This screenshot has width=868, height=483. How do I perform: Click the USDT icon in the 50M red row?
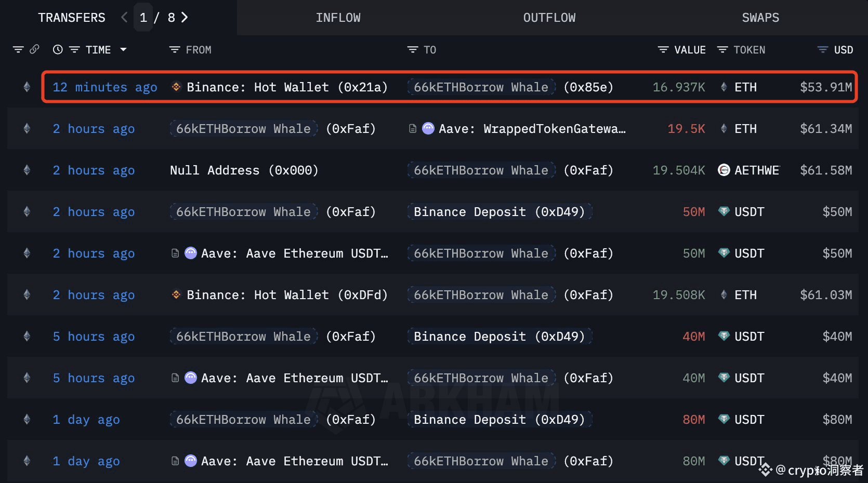coord(724,211)
